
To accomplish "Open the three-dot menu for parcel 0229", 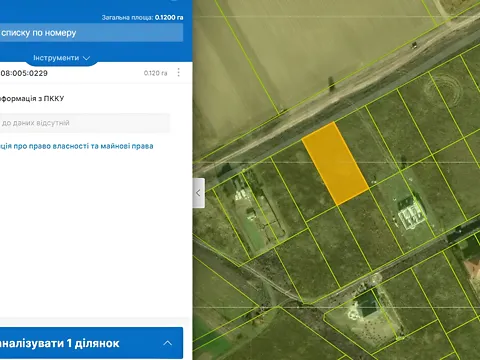I will tap(179, 72).
